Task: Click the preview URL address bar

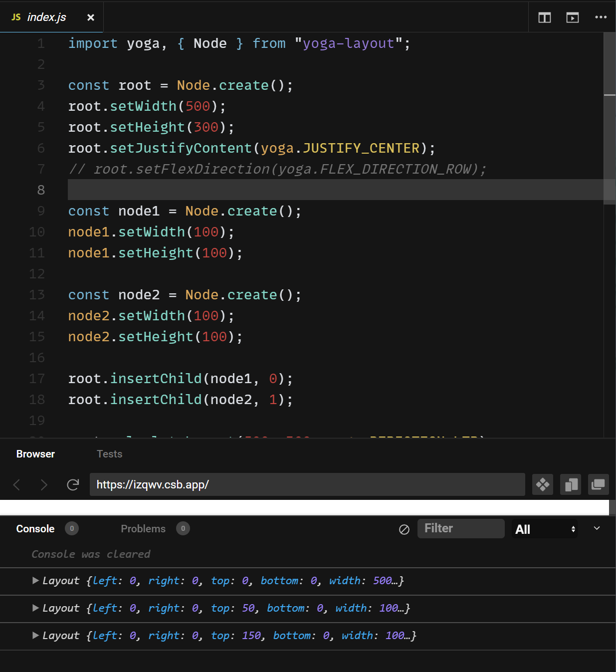Action: coord(307,484)
